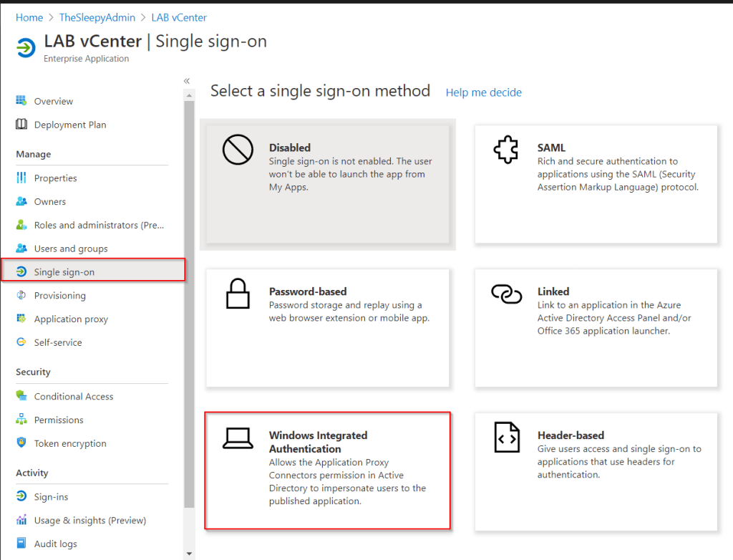The image size is (733, 560).
Task: Click the Token encryption shield icon
Action: coord(21,443)
